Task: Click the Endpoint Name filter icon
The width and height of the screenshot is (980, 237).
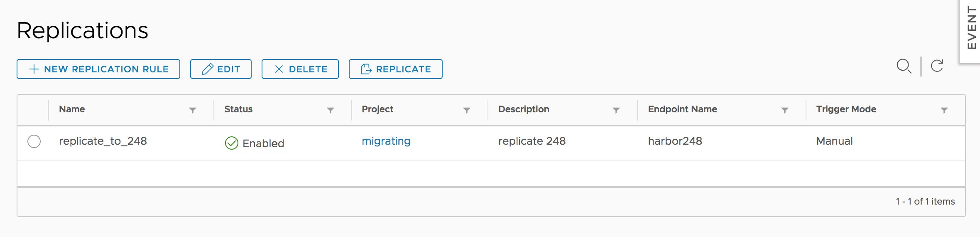Action: tap(785, 110)
